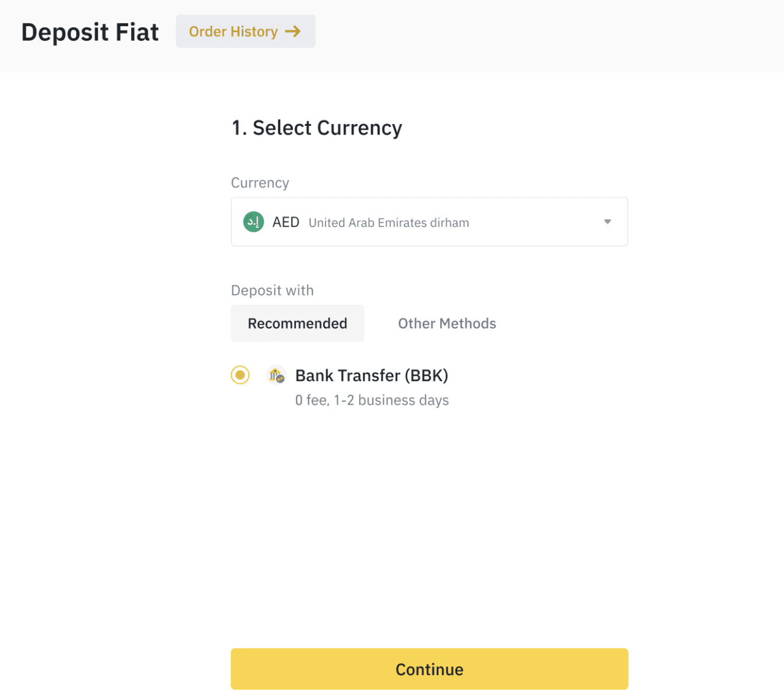Select the Bank Transfer (BBK) radio button
Image resolution: width=784 pixels, height=698 pixels.
pos(240,375)
